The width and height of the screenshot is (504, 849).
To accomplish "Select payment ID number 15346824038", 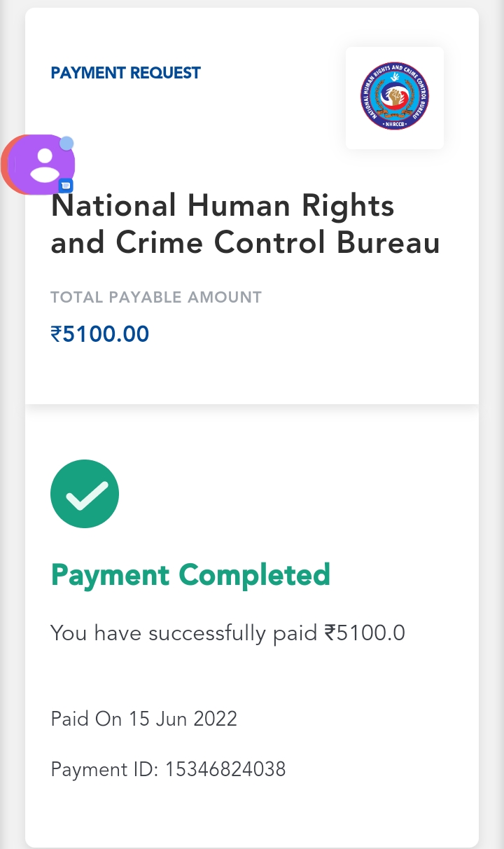I will pyautogui.click(x=225, y=769).
